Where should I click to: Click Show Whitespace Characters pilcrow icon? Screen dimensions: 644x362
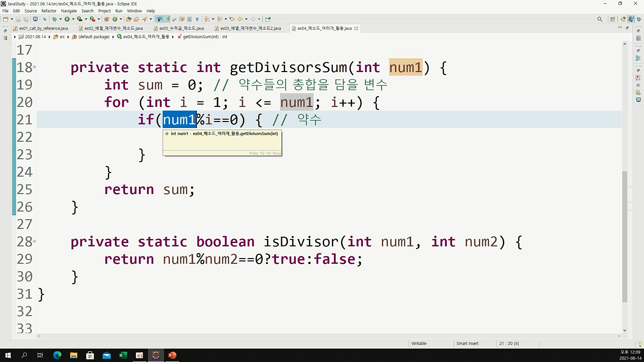197,19
